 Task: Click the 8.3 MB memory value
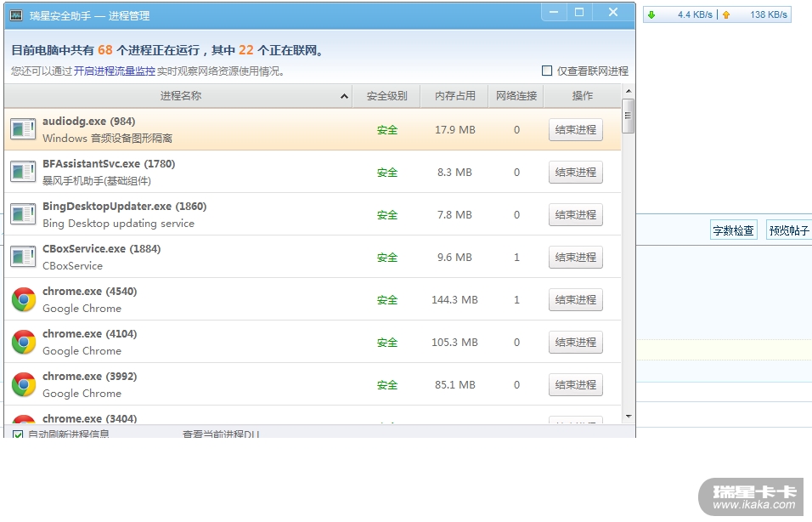(454, 172)
